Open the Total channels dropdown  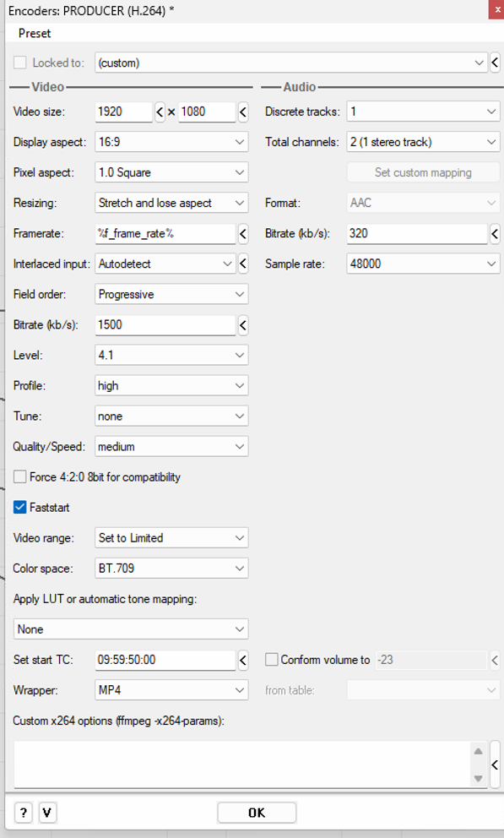point(423,142)
